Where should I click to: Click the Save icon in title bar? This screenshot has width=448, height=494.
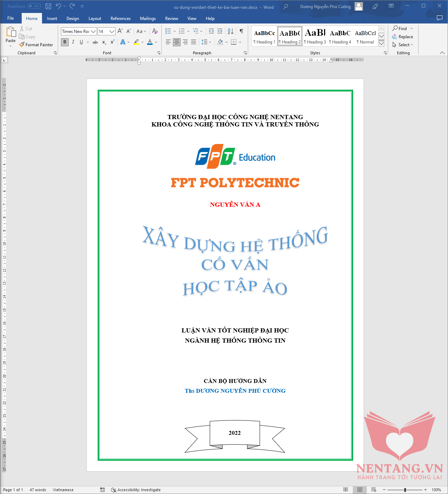(x=48, y=6)
